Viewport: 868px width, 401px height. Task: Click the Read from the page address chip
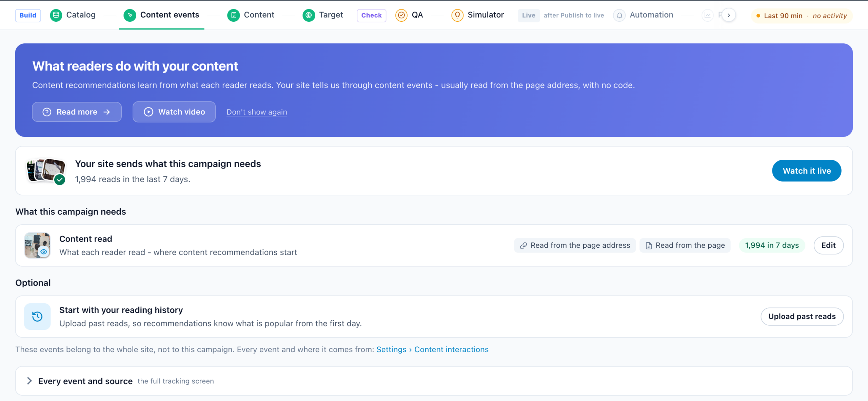click(575, 245)
